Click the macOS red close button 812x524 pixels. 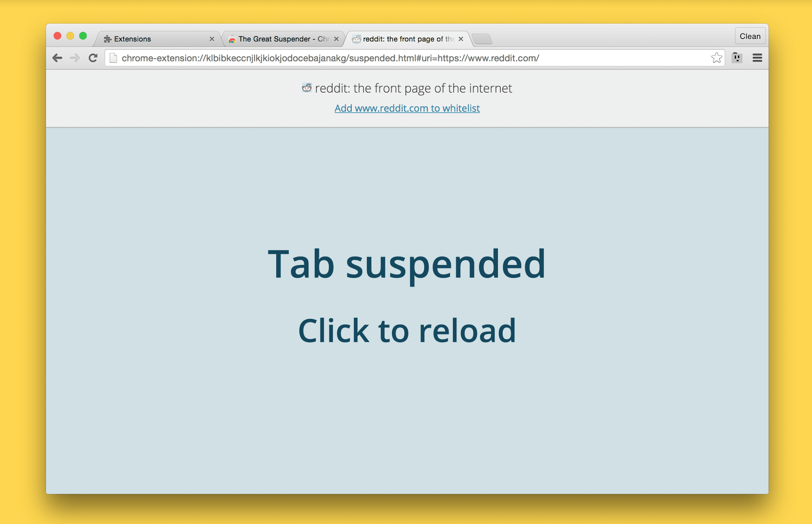(60, 37)
